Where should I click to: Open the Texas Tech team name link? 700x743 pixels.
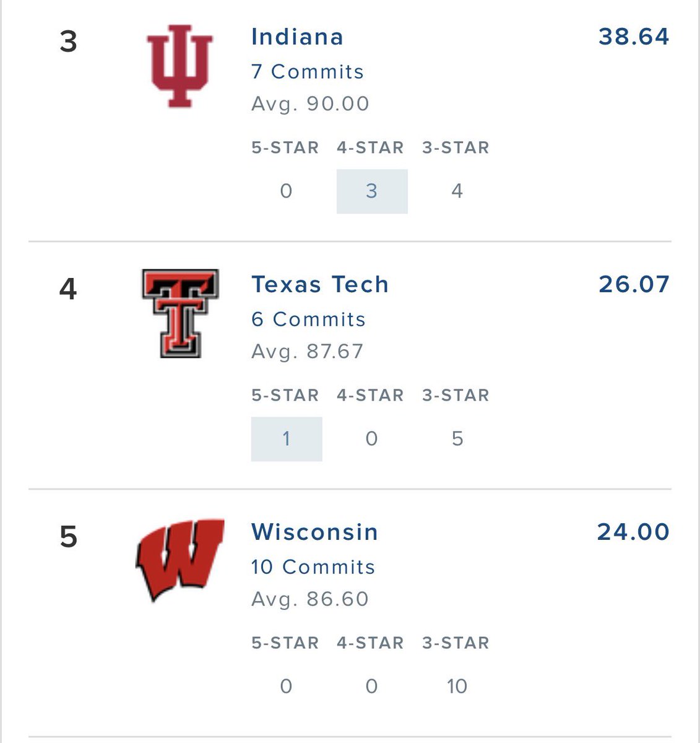coord(320,284)
